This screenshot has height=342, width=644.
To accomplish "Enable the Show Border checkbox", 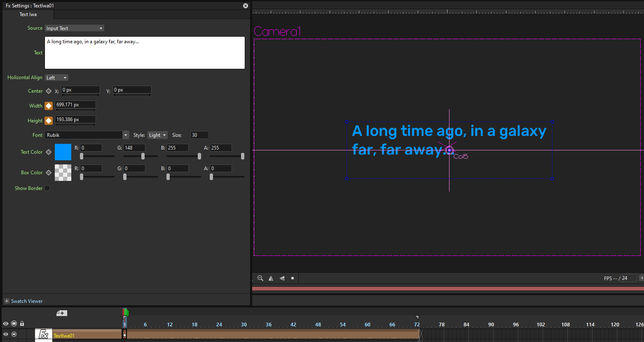I will click(x=47, y=188).
